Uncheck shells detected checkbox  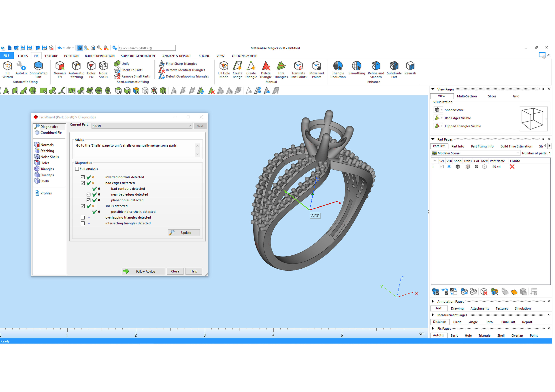coord(83,206)
